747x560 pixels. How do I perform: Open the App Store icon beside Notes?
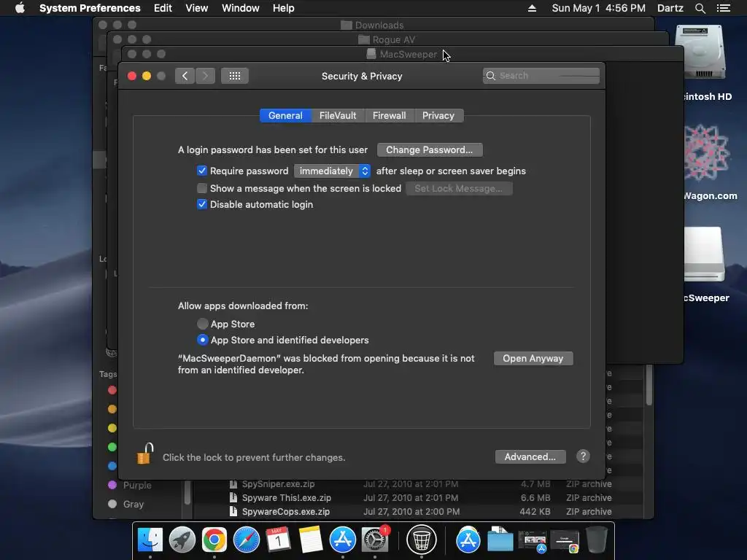(x=343, y=540)
